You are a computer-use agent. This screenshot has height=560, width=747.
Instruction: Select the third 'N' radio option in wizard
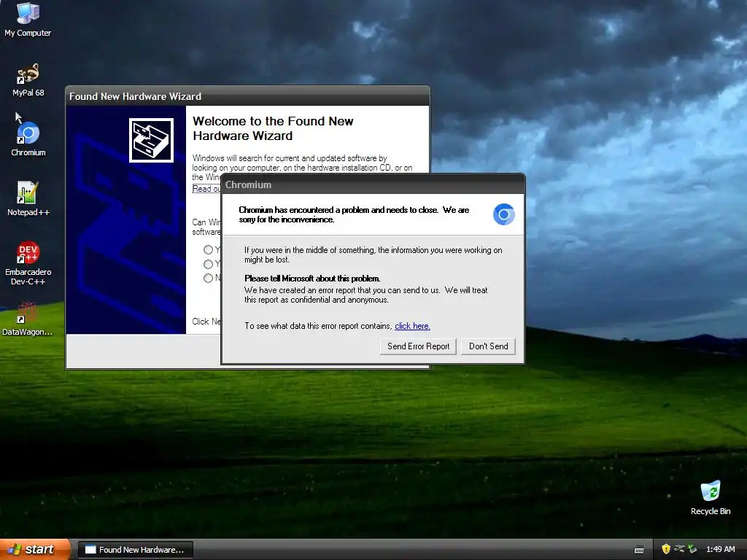[x=208, y=278]
